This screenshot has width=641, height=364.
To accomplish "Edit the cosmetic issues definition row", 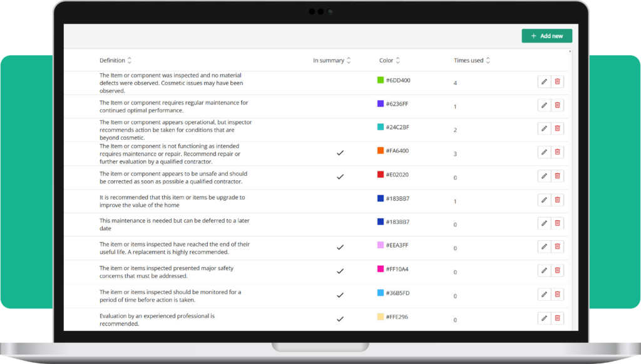I will (543, 81).
